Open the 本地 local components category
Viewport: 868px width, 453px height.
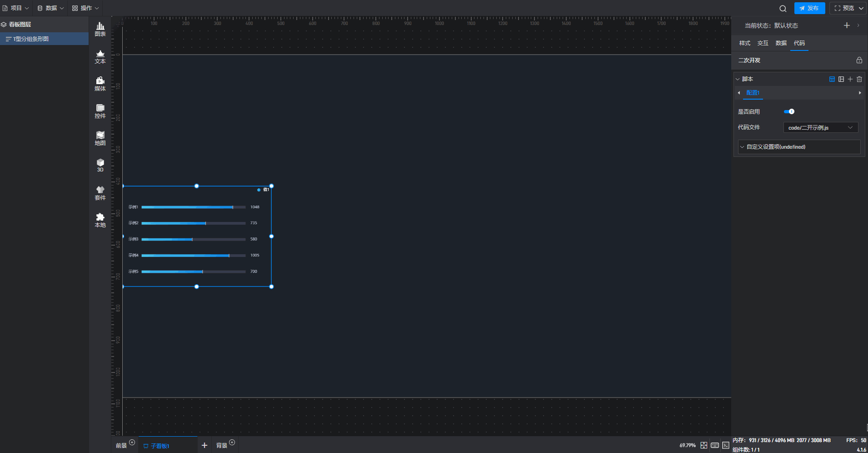point(100,221)
